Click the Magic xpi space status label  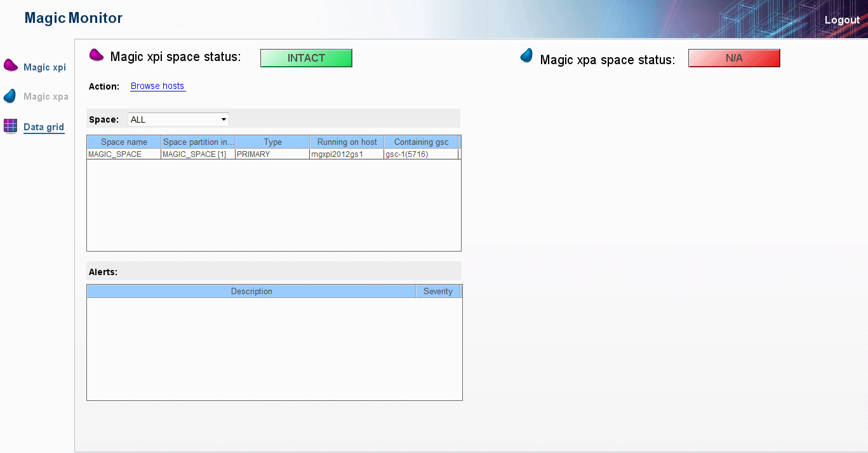pos(176,57)
